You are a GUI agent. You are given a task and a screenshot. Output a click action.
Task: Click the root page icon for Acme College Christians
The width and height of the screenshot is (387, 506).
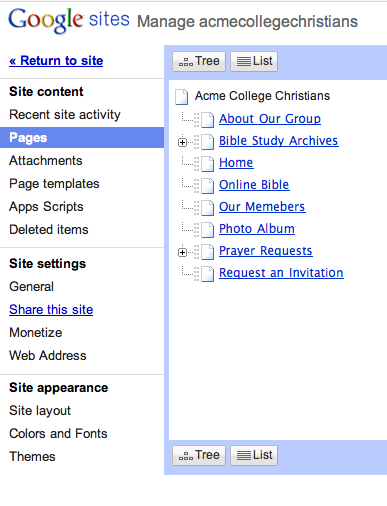[182, 97]
